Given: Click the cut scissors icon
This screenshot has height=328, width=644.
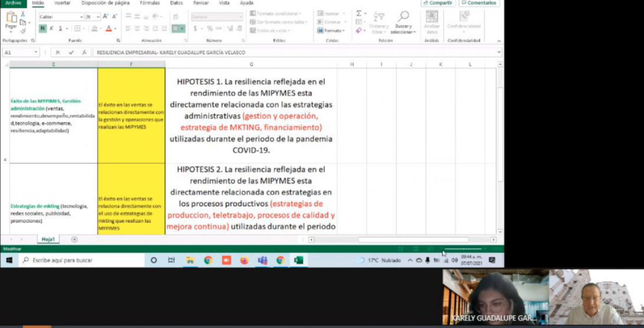Looking at the screenshot, I should click(x=23, y=14).
